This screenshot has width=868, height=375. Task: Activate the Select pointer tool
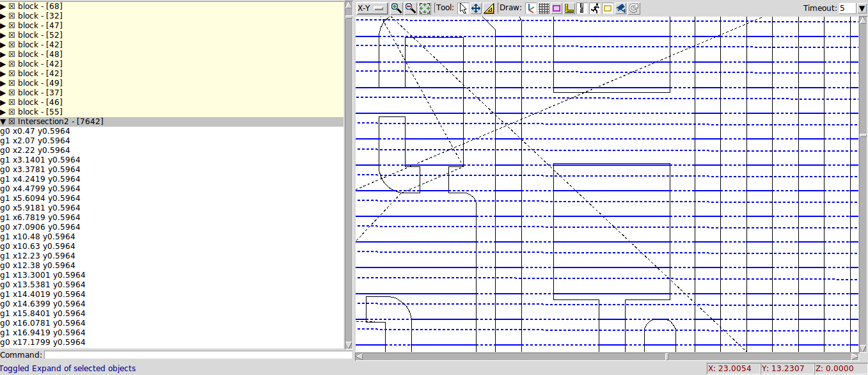464,8
